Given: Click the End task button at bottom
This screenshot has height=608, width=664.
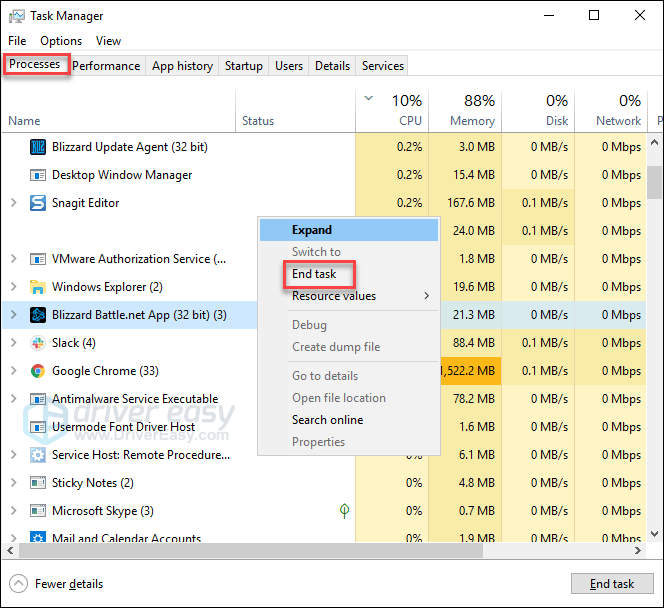Looking at the screenshot, I should tap(612, 584).
